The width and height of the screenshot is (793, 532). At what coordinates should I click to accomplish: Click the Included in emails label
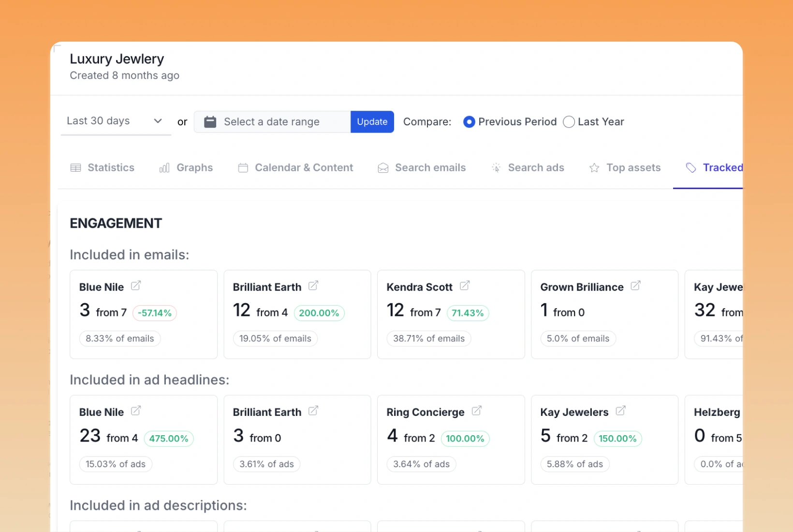click(x=130, y=255)
